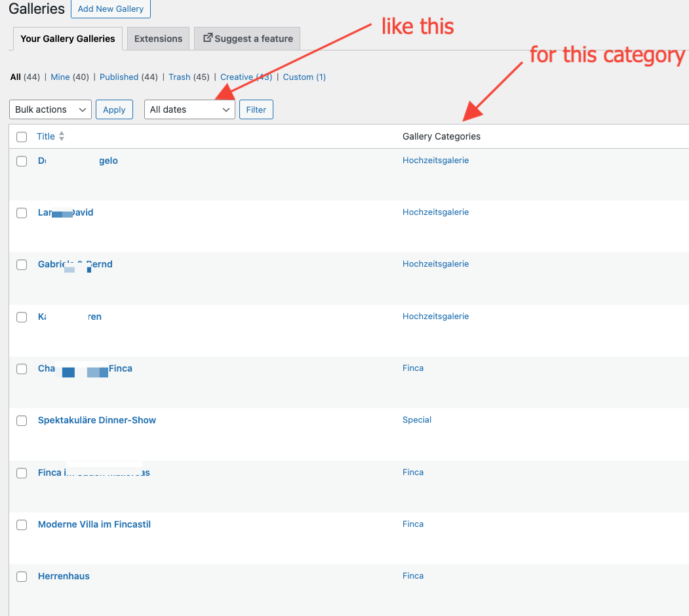The width and height of the screenshot is (689, 616).
Task: Expand the All dates dropdown
Action: (x=189, y=109)
